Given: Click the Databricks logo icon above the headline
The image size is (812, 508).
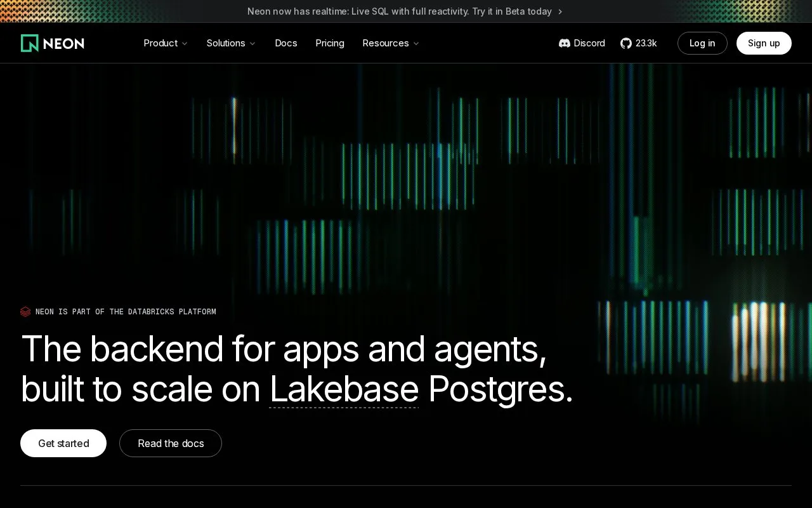Looking at the screenshot, I should pyautogui.click(x=25, y=312).
